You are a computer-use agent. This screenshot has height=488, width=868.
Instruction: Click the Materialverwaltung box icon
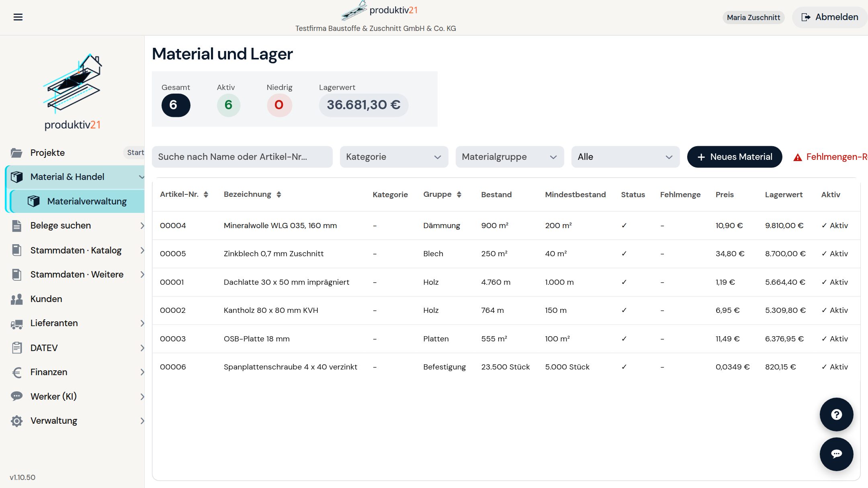pos(33,201)
